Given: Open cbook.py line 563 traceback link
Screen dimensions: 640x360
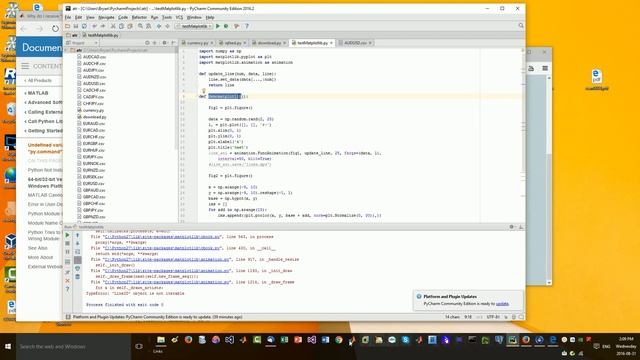Looking at the screenshot, I should (162, 237).
